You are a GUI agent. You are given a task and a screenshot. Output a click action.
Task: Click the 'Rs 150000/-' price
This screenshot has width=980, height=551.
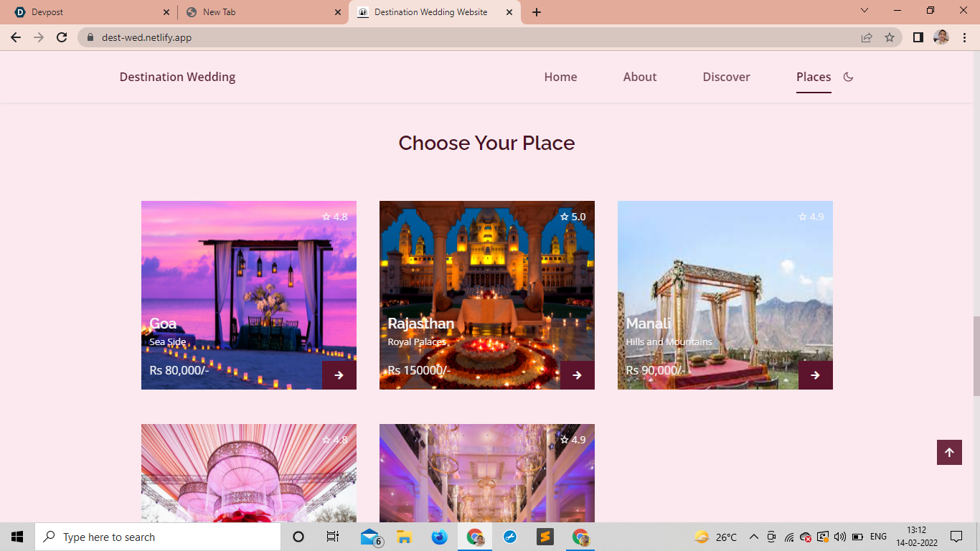click(x=419, y=370)
